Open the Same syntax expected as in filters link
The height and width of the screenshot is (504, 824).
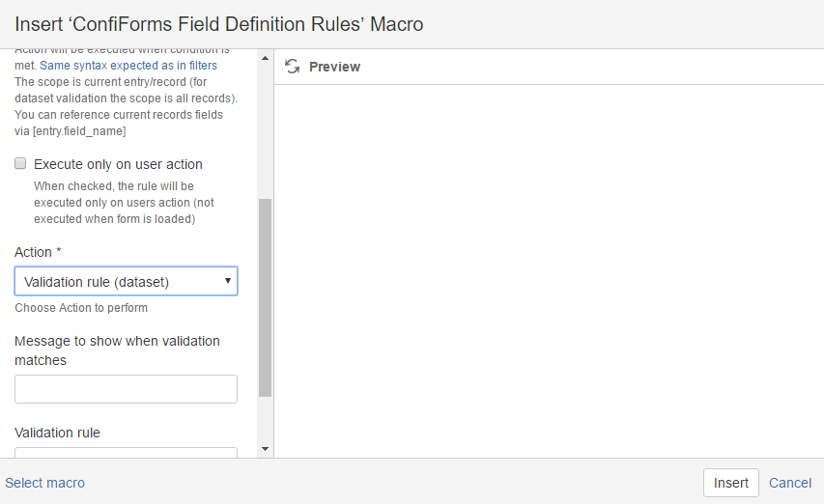pos(128,65)
